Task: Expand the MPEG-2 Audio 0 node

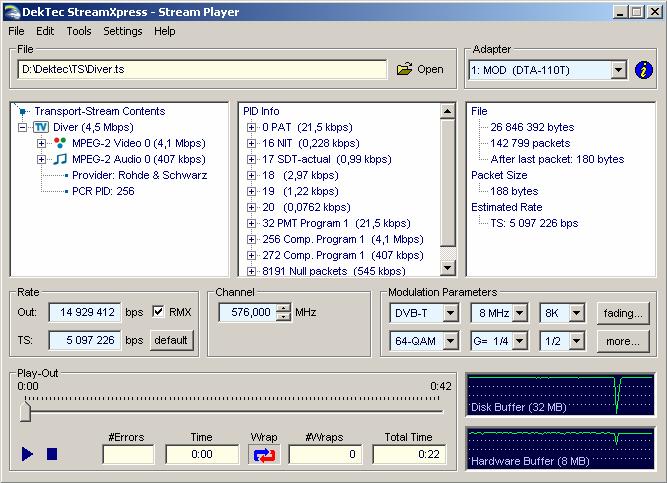Action: (41, 160)
